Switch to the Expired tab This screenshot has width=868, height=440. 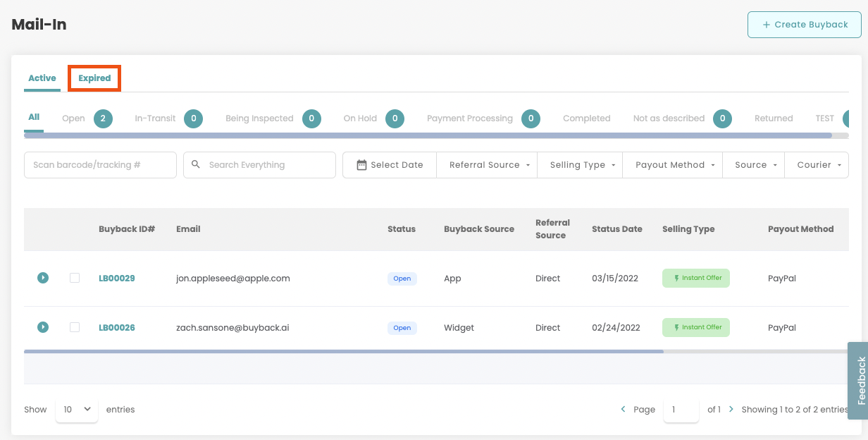click(94, 78)
